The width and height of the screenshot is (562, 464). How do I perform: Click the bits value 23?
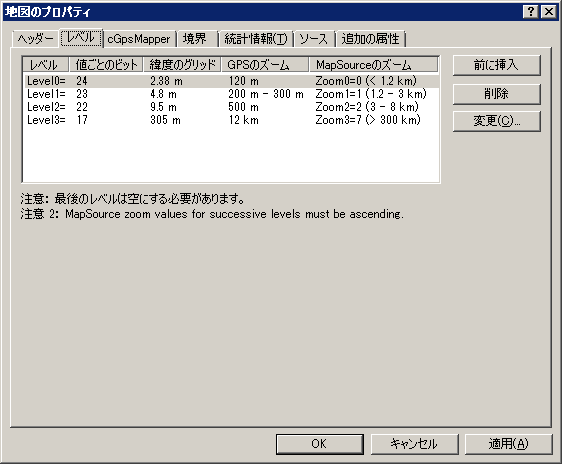82,94
